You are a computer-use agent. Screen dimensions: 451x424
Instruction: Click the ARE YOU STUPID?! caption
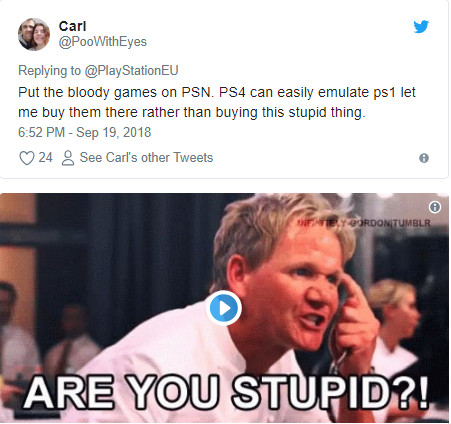pos(226,392)
